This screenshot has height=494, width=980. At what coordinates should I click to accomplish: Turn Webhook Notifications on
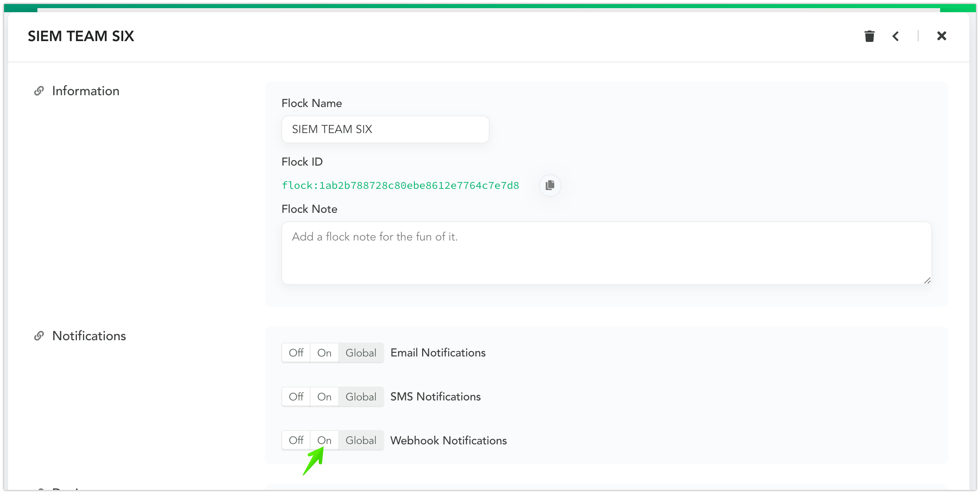[324, 440]
